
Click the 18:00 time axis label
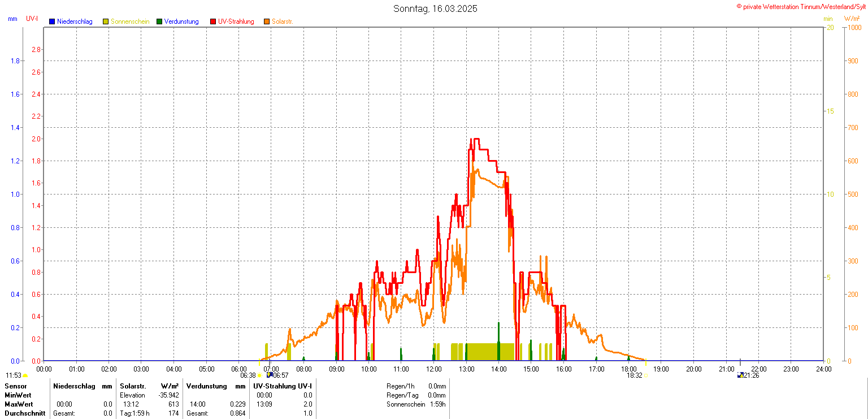[x=629, y=369]
